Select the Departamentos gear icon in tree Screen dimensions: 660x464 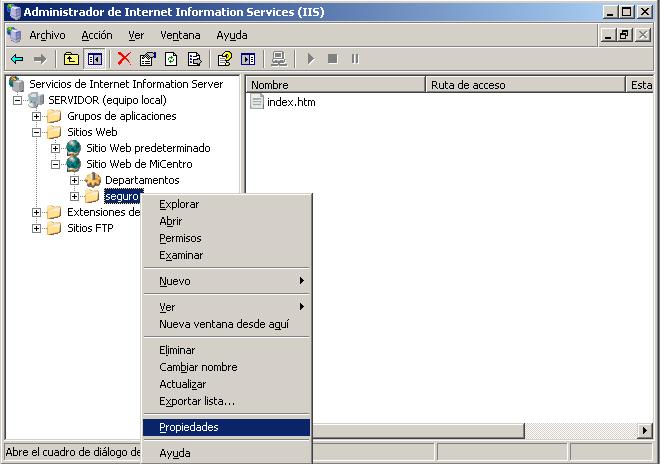[92, 180]
